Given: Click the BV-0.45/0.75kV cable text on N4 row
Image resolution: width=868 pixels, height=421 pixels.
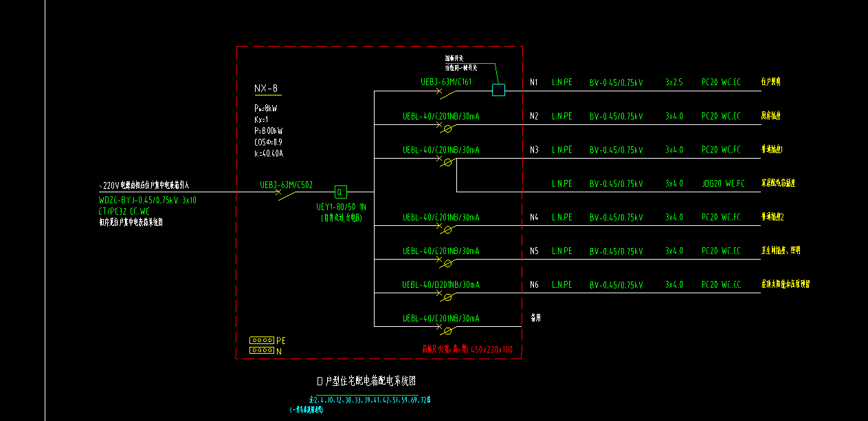Looking at the screenshot, I should 616,217.
